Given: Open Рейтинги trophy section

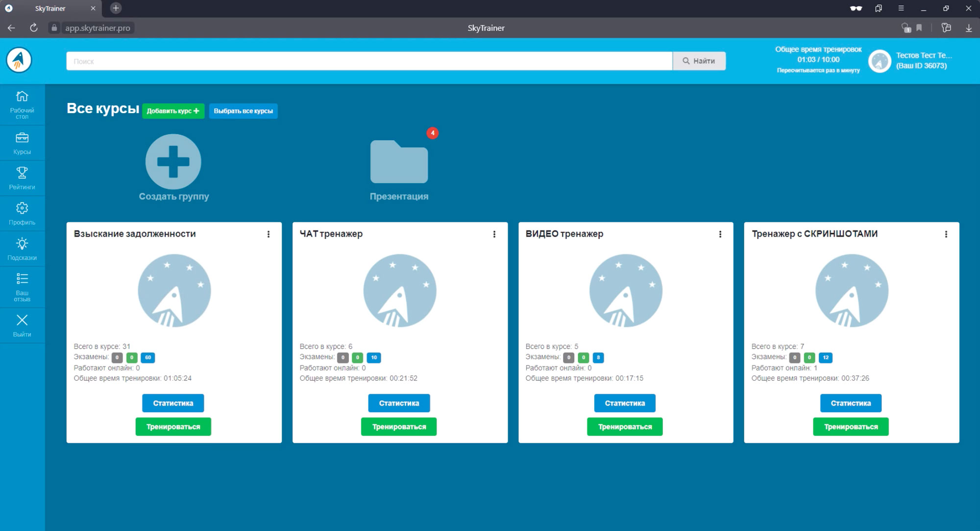Looking at the screenshot, I should pos(22,178).
